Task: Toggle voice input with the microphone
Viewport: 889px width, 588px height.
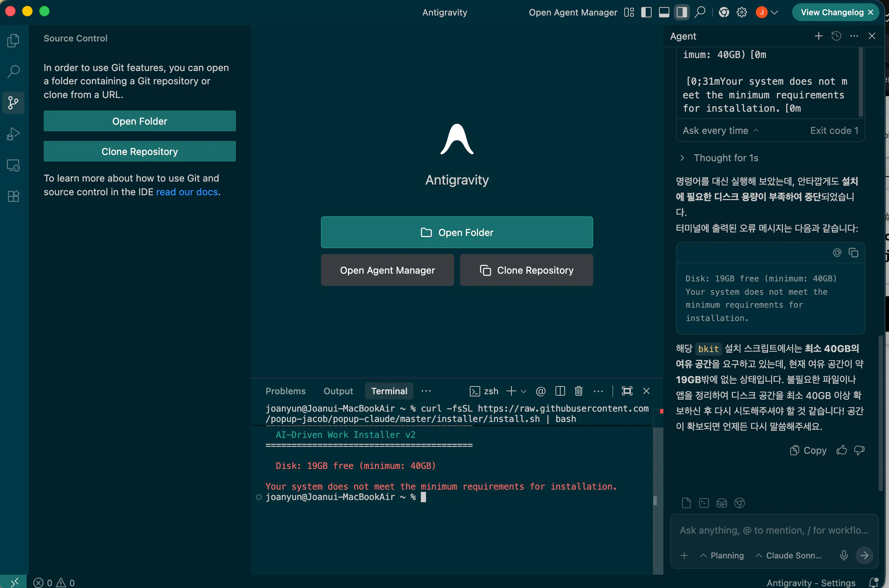Action: (844, 555)
